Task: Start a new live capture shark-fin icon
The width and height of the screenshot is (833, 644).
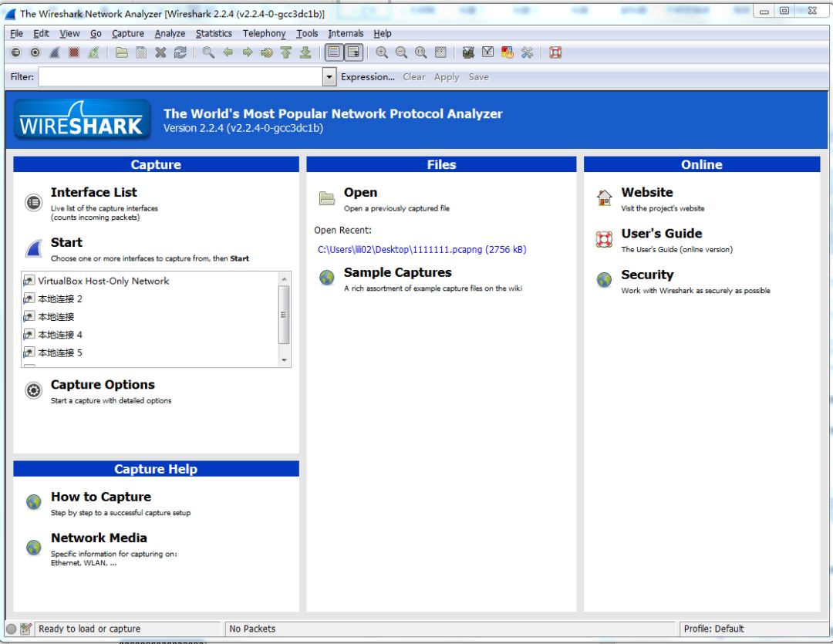Action: [x=55, y=52]
